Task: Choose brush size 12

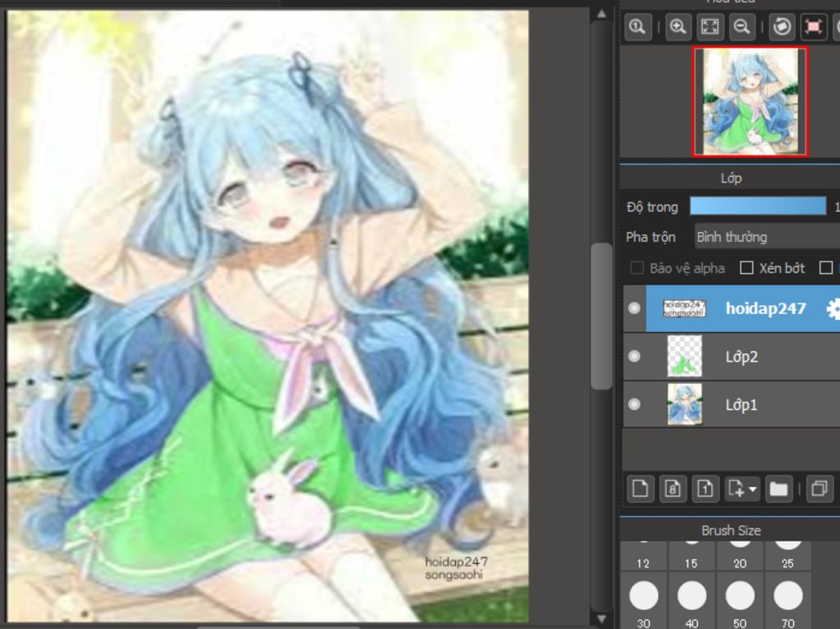Action: tap(643, 555)
